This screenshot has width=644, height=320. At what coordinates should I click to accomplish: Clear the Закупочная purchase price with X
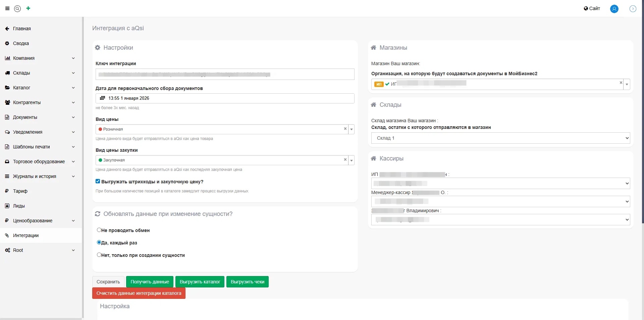(345, 160)
